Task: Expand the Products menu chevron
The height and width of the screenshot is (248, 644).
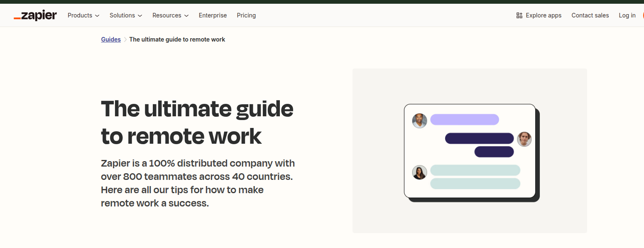Action: point(97,16)
